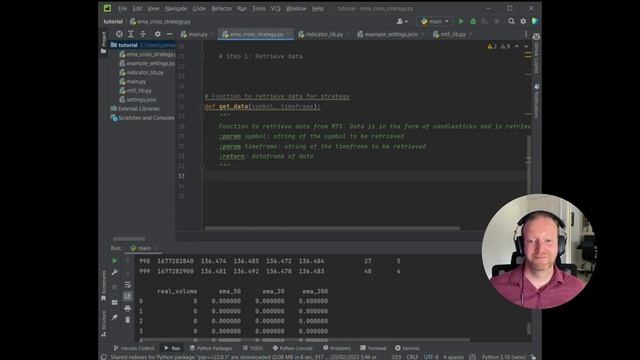
Task: Click Select Opened File target icon in Project panel
Action: 119,34
